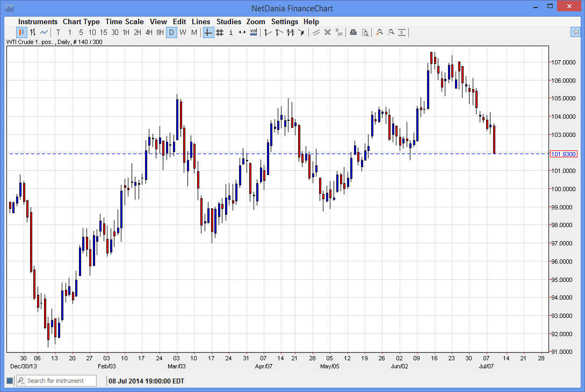Click the search for instrument field
Image resolution: width=585 pixels, height=392 pixels.
point(59,380)
